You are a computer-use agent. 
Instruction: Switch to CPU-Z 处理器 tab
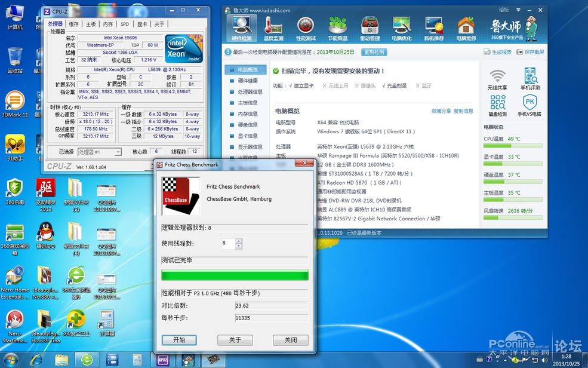click(x=55, y=24)
